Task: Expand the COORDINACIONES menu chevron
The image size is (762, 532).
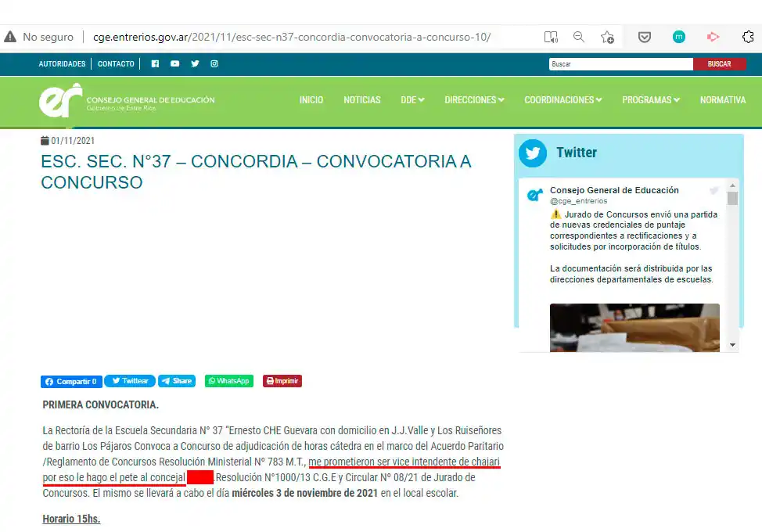Action: 599,100
